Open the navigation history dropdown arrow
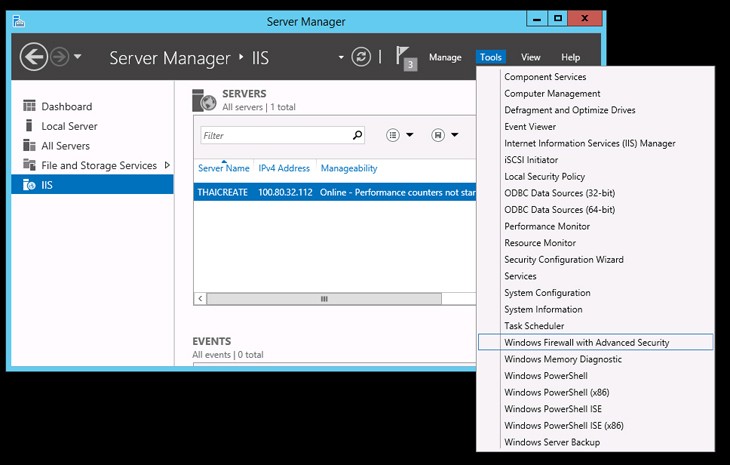Image resolution: width=730 pixels, height=465 pixels. 78,56
